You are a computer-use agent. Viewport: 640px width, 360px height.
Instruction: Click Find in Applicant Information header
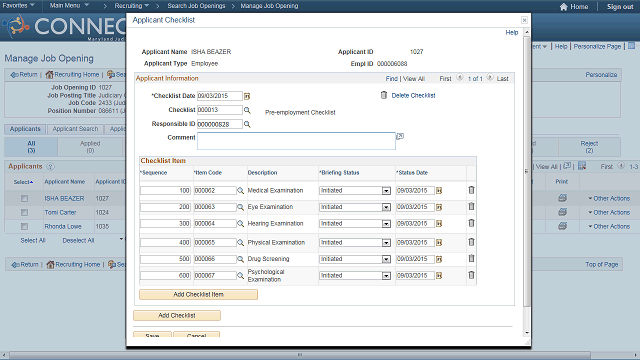(392, 79)
